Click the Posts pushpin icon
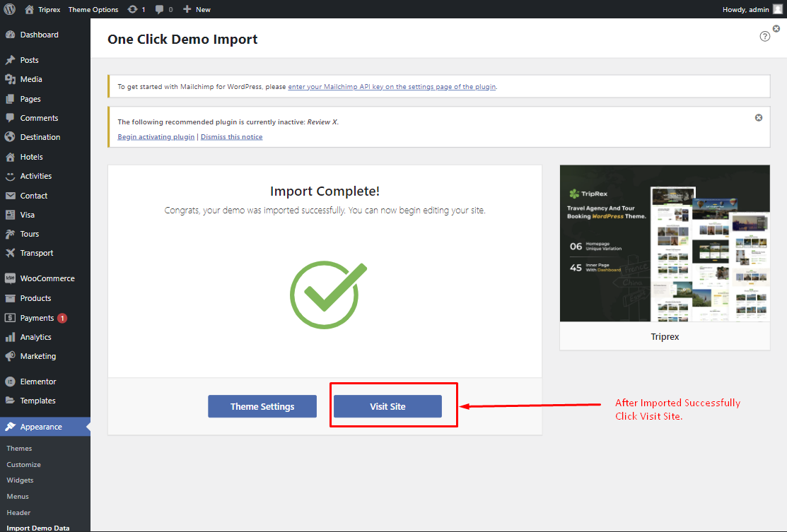787x532 pixels. point(10,59)
